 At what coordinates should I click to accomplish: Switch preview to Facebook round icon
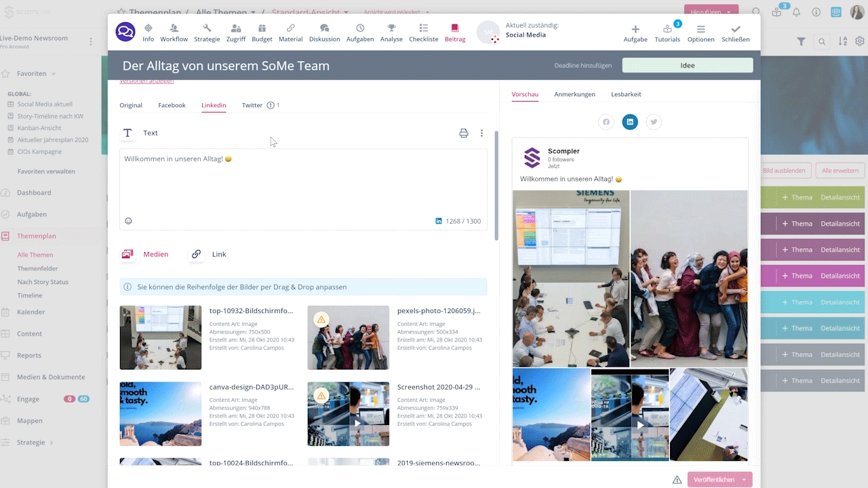pos(606,122)
